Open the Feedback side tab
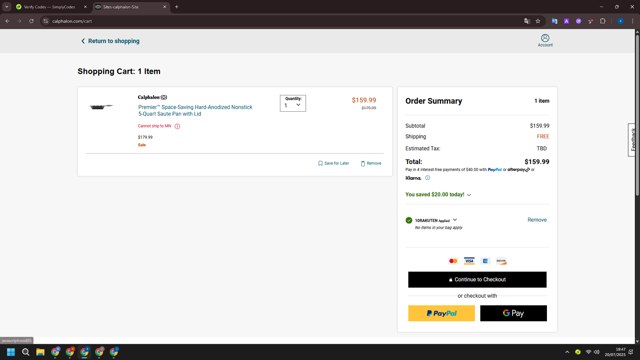 tap(632, 140)
